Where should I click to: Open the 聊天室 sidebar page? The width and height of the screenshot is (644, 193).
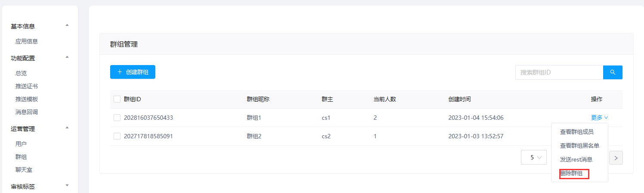[x=24, y=170]
